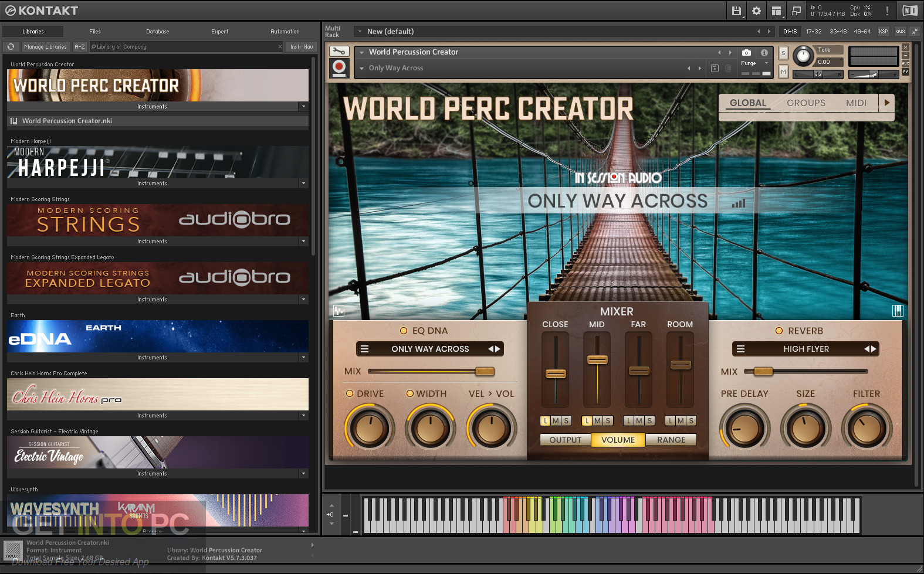Click the minimized view toggle icon
This screenshot has width=924, height=574.
click(x=796, y=11)
